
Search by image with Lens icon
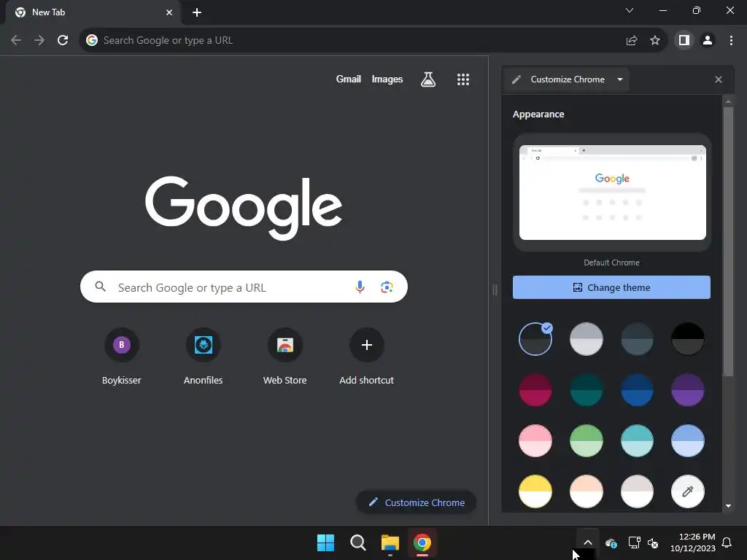387,287
